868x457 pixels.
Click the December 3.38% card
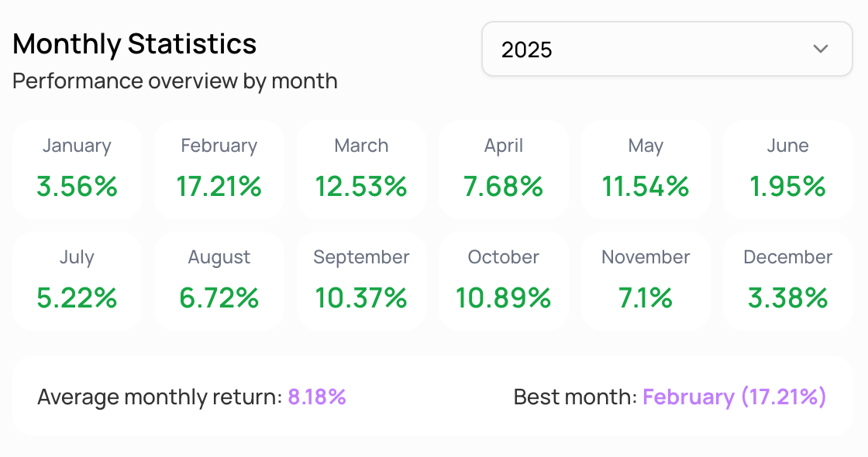787,280
